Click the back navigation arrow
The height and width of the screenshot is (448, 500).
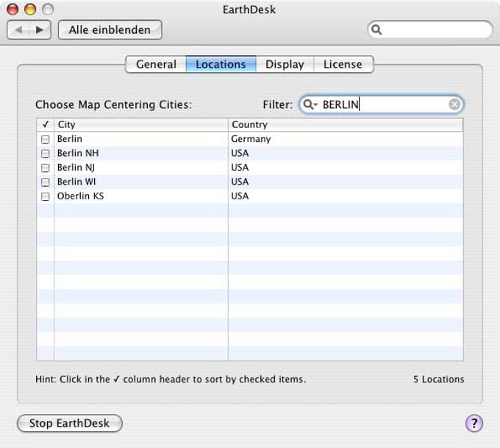[x=18, y=30]
